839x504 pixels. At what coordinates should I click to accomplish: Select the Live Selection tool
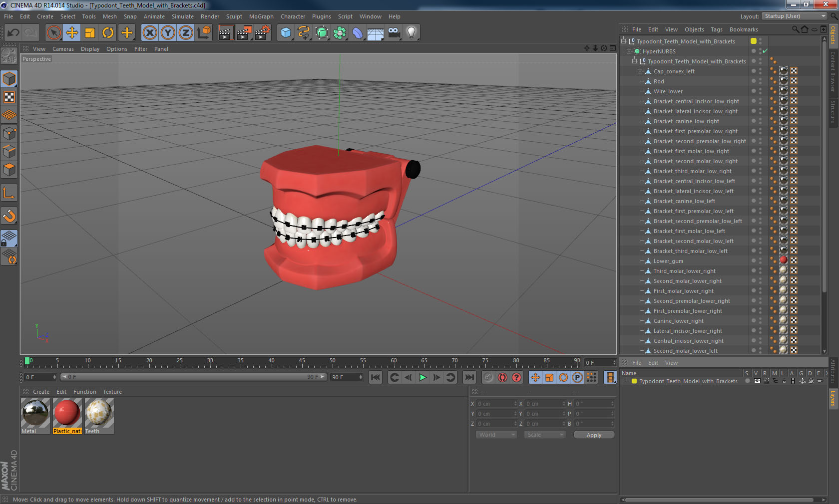pos(53,33)
